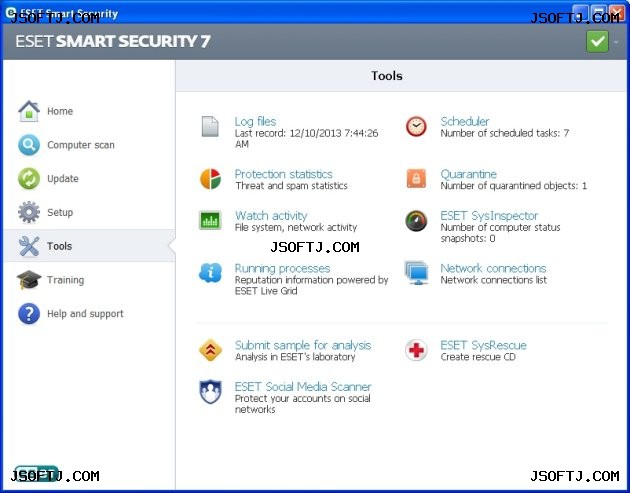Open dropdown arrow beside green checkmark

tap(616, 42)
